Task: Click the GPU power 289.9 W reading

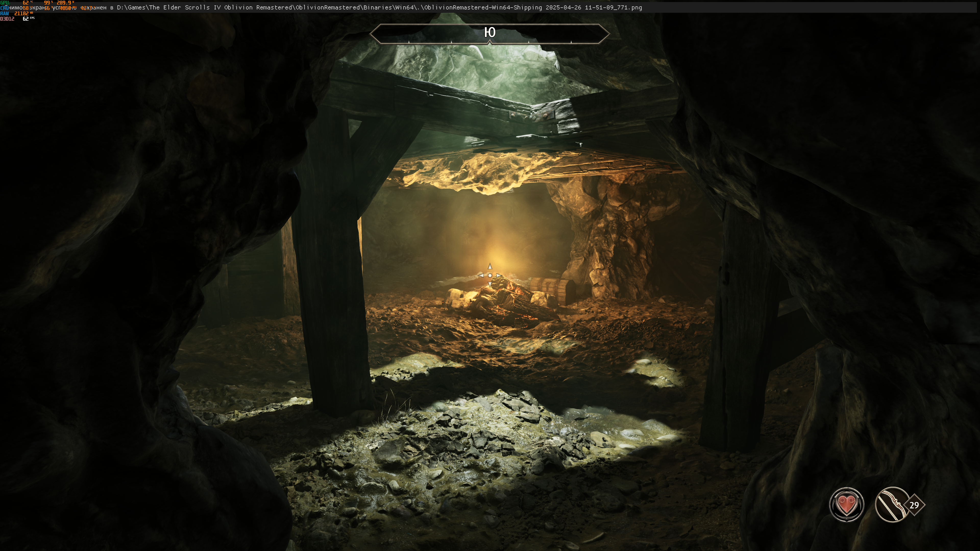Action: coord(64,3)
